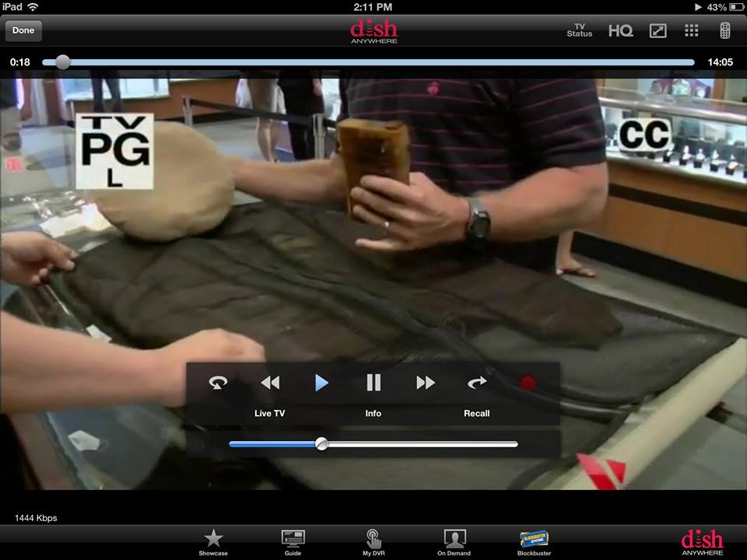Viewport: 747px width, 560px height.
Task: Click Recall to previous channel
Action: pos(476,413)
